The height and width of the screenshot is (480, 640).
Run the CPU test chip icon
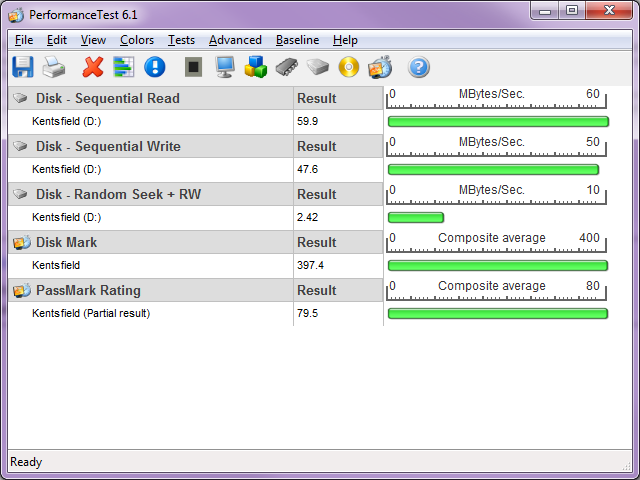[x=193, y=67]
